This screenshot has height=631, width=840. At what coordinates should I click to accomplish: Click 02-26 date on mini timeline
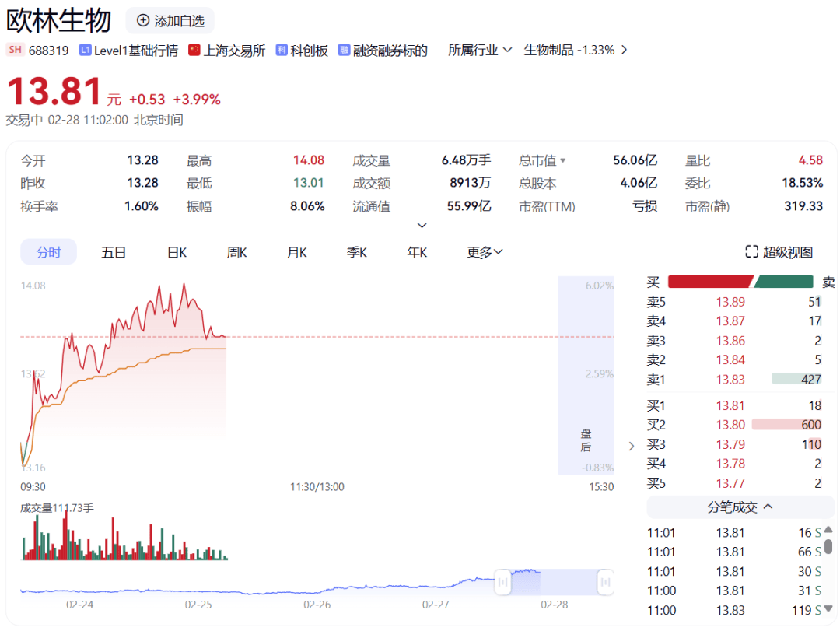click(317, 605)
